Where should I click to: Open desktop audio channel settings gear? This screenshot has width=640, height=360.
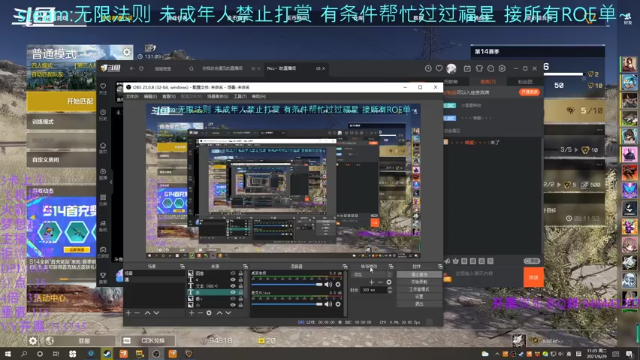[x=338, y=284]
